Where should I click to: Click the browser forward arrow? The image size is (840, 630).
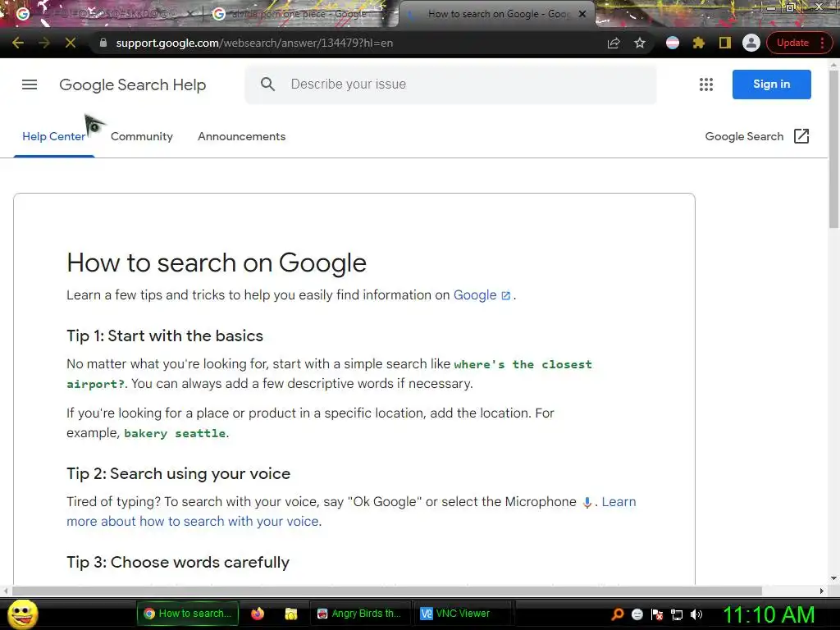click(44, 43)
